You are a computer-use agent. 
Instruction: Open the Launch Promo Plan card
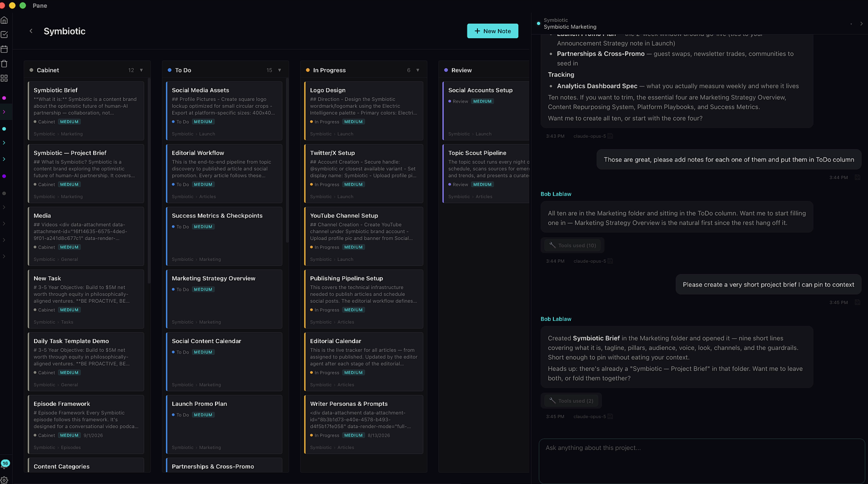224,424
